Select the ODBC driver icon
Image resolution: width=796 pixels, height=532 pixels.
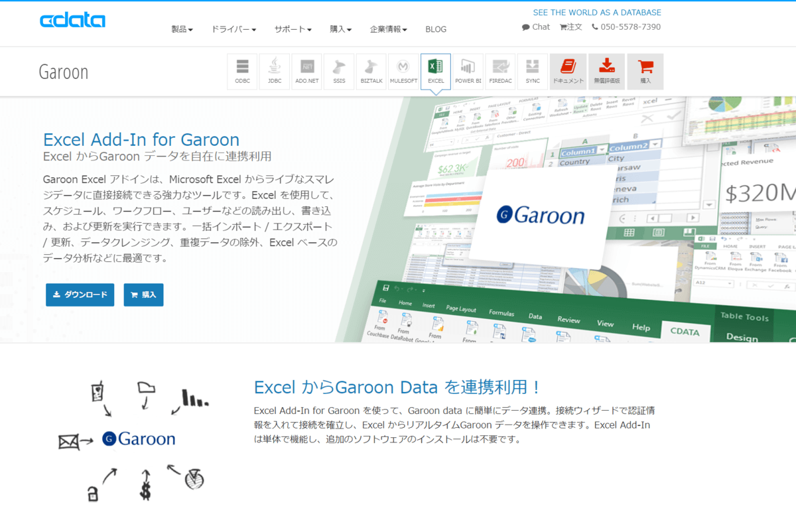(242, 72)
